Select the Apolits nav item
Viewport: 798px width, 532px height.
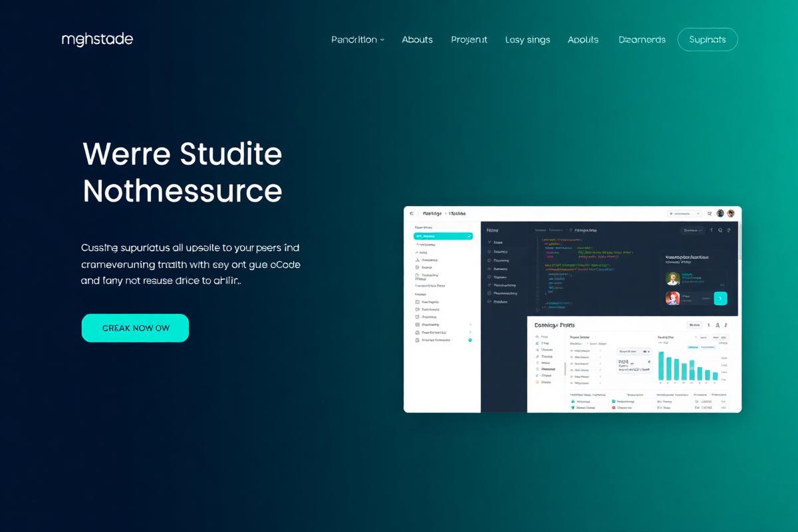(x=583, y=40)
